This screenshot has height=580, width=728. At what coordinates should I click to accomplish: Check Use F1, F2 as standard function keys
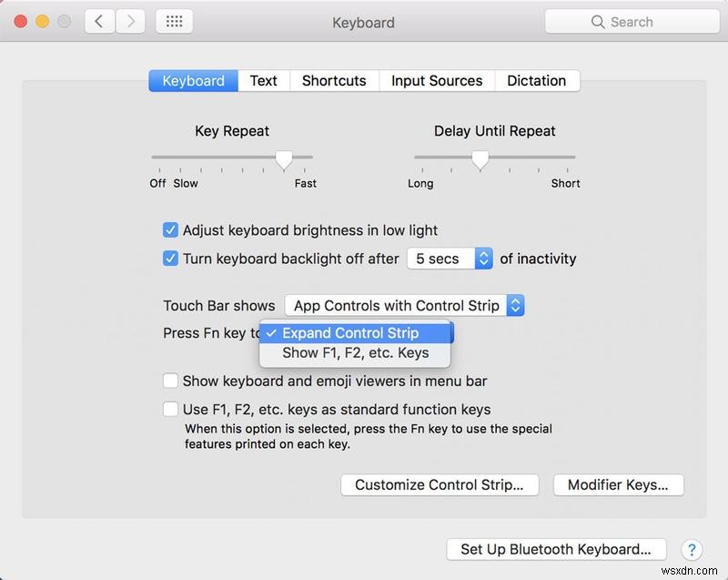point(169,410)
